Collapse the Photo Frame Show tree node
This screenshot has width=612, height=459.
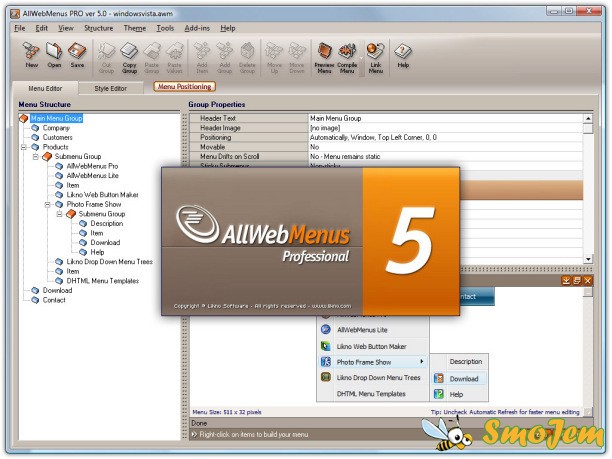click(x=48, y=205)
